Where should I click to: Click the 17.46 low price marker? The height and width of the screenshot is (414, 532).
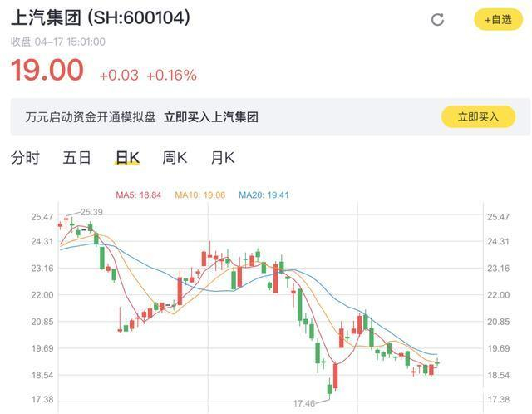point(303,403)
